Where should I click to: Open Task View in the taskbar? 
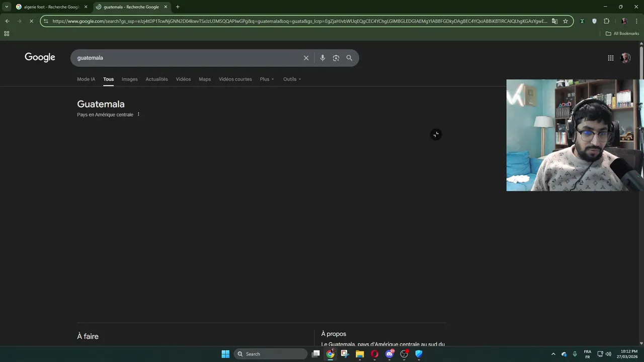[x=315, y=354]
